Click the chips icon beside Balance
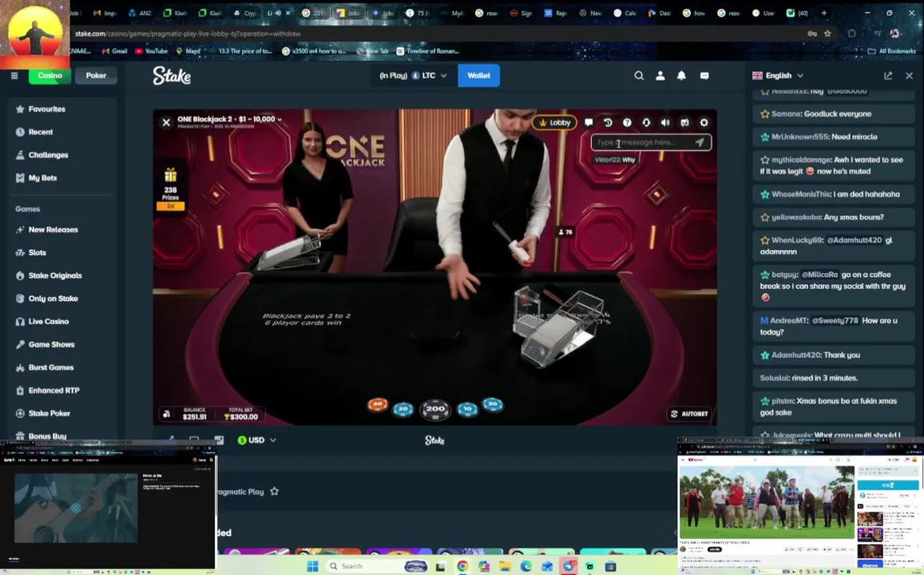This screenshot has width=924, height=575. pyautogui.click(x=167, y=414)
